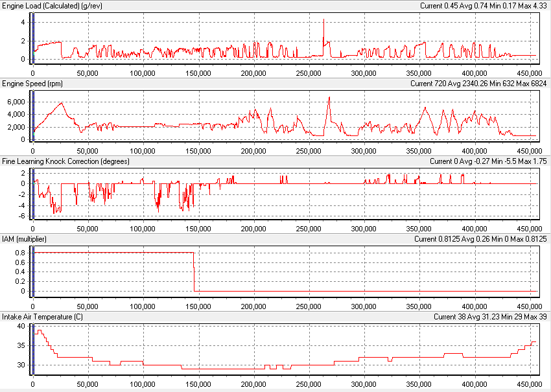Click the tall Engine Load spike above 4

(x=324, y=22)
